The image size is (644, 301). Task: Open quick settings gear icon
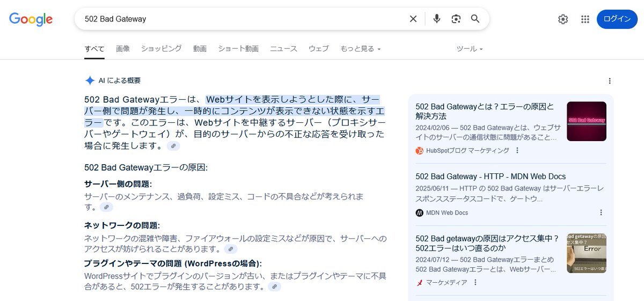[x=563, y=19]
